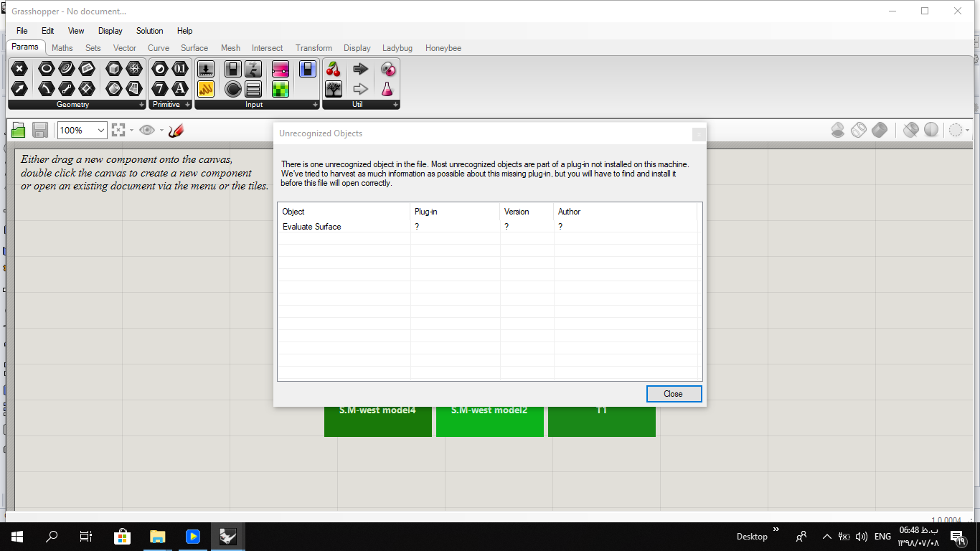This screenshot has width=980, height=551.
Task: Click the red Sketch pen icon
Action: 176,130
